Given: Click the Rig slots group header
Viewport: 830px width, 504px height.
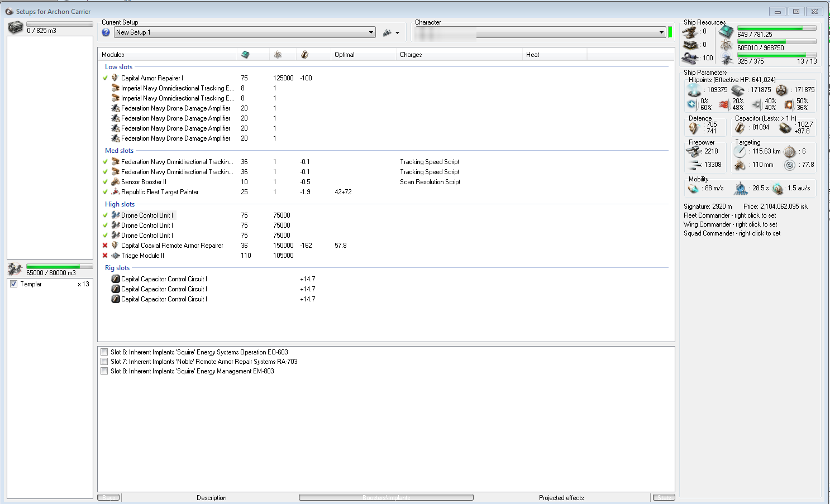Looking at the screenshot, I should coord(117,268).
